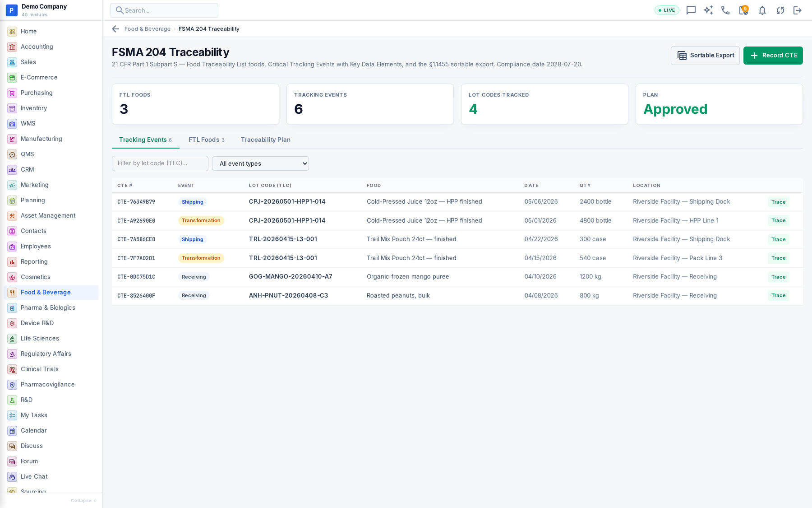The image size is (812, 508).
Task: Trace event CTE-7A586CE0
Action: tap(778, 239)
